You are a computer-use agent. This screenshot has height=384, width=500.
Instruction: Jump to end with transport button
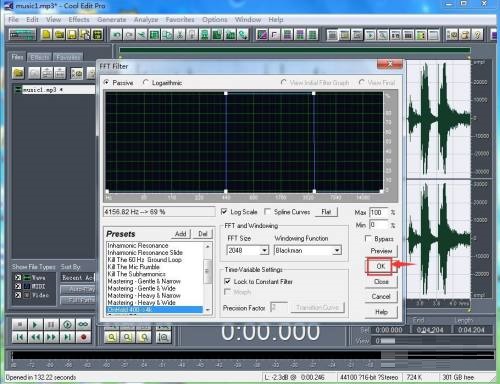[x=67, y=337]
